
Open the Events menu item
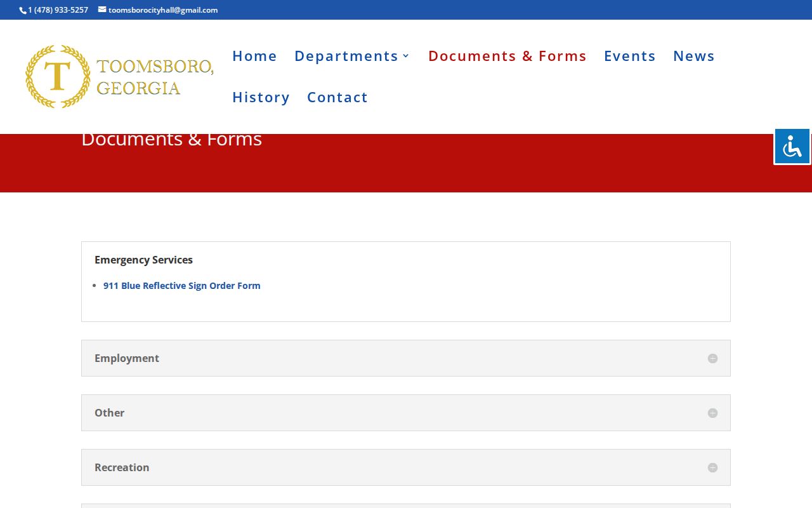pyautogui.click(x=630, y=56)
